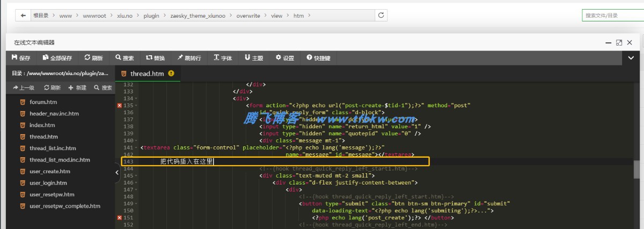Go to the wwwroot breadcrumb folder
Image resolution: width=644 pixels, height=229 pixels.
click(x=94, y=16)
